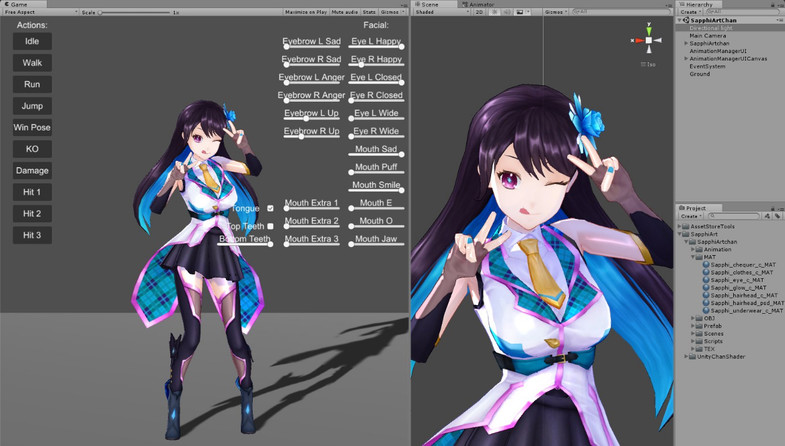Viewport: 785px width, 446px height.
Task: Click Project search by type icon
Action: click(x=767, y=216)
